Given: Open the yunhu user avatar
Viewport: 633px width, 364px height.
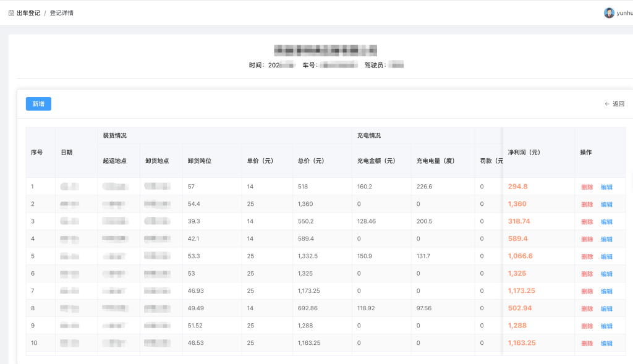Looking at the screenshot, I should pyautogui.click(x=609, y=13).
